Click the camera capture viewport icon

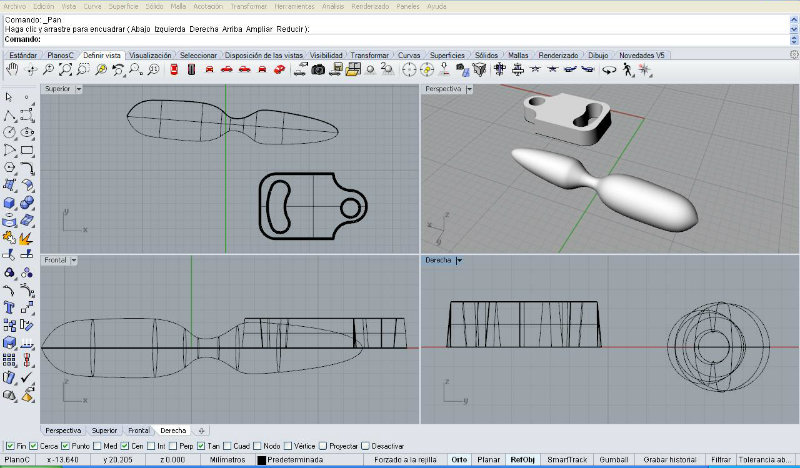318,70
